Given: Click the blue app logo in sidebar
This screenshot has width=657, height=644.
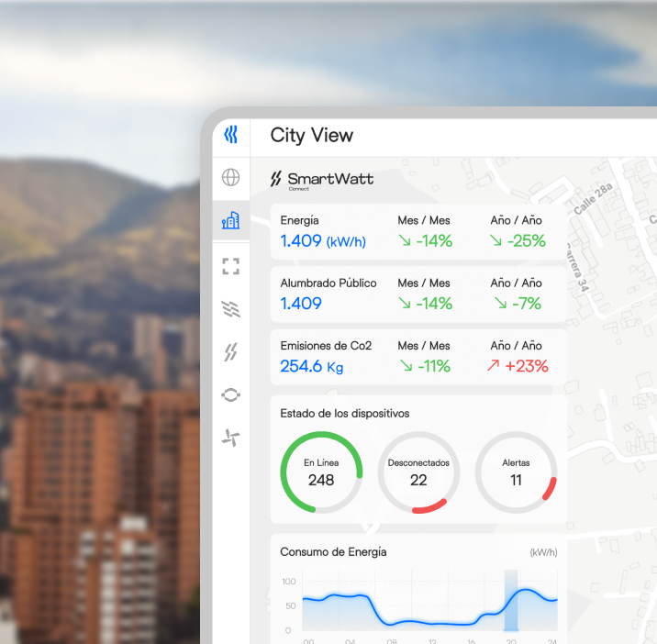Looking at the screenshot, I should pyautogui.click(x=231, y=135).
